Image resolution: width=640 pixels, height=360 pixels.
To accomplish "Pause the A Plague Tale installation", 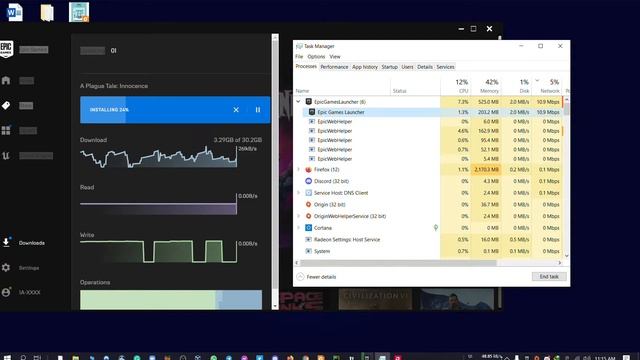I will [x=258, y=110].
